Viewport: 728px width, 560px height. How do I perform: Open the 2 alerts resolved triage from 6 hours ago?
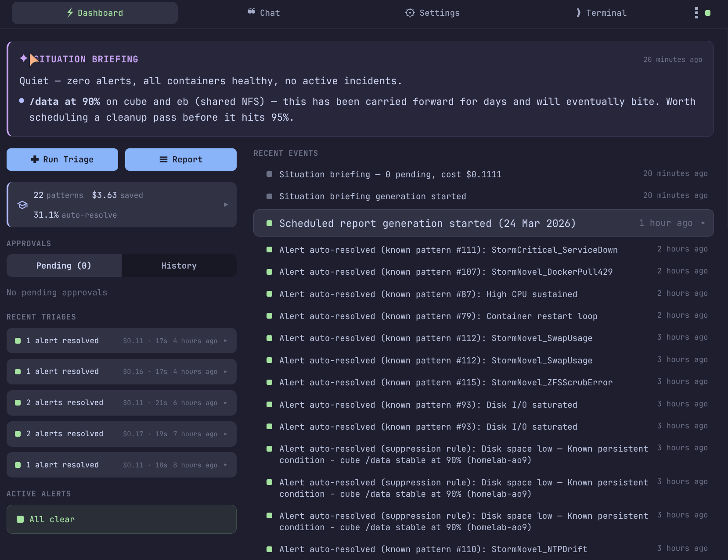click(x=121, y=402)
